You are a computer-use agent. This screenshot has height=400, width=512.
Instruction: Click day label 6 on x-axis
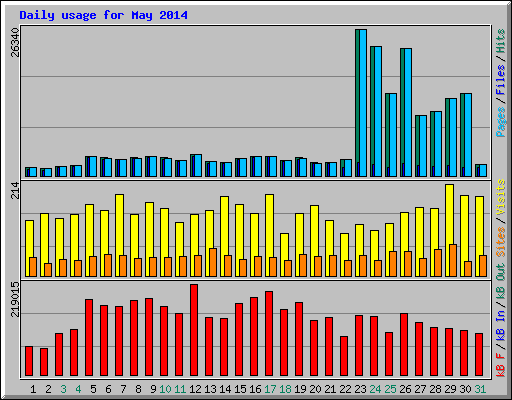(x=108, y=389)
